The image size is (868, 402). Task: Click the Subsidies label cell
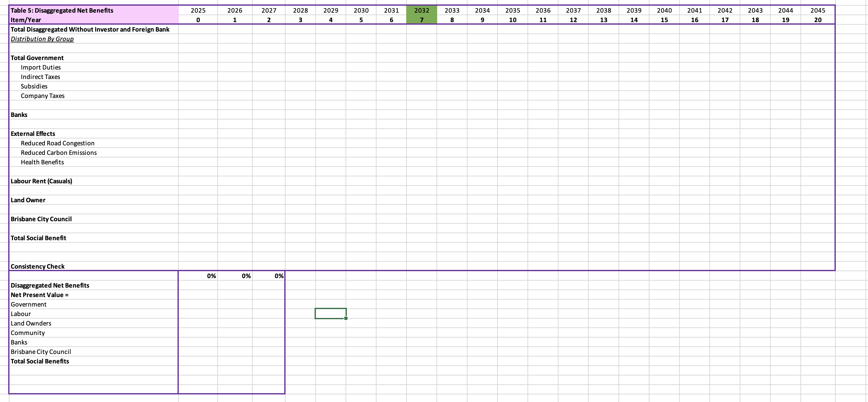(x=34, y=86)
